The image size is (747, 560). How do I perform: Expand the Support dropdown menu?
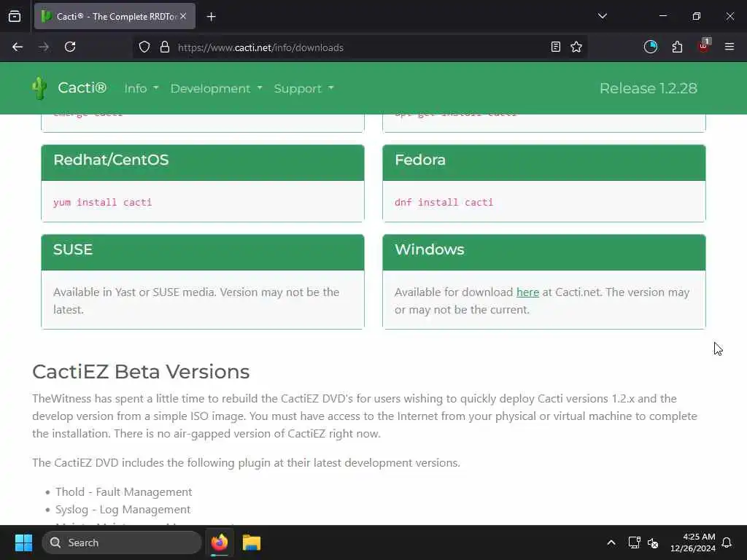(x=304, y=88)
